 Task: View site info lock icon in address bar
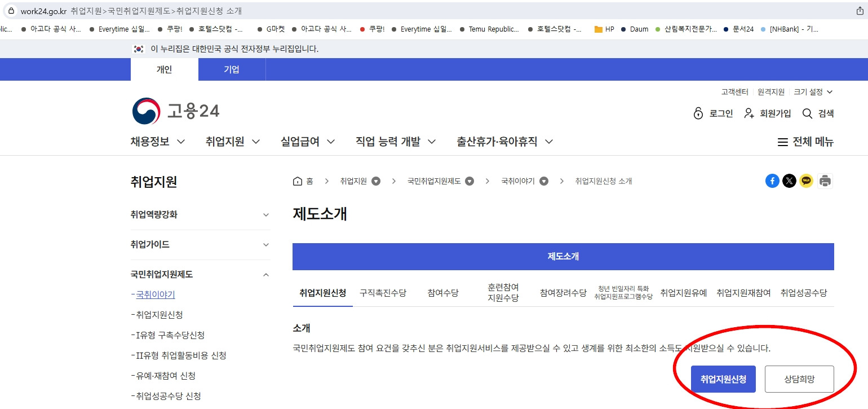click(11, 11)
